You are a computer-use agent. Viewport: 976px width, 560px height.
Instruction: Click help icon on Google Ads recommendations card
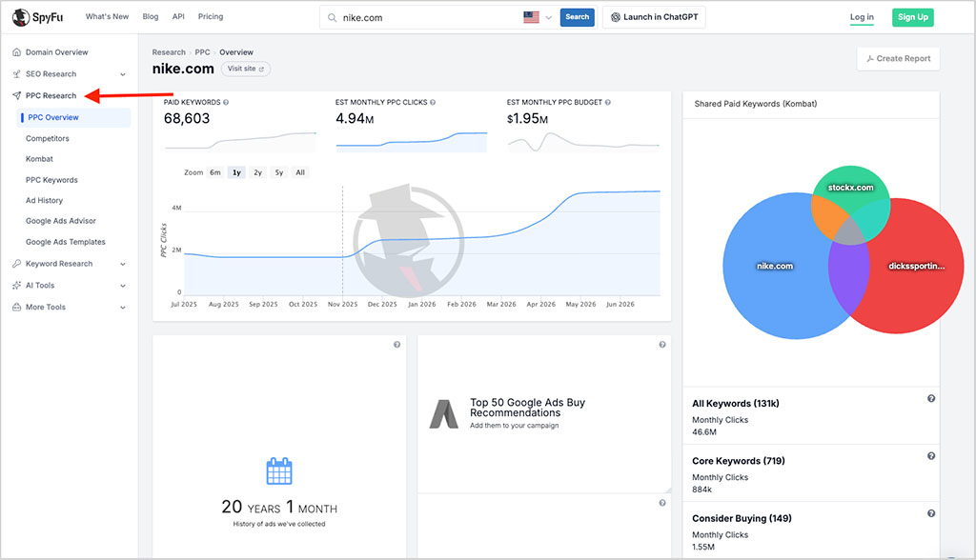(662, 345)
